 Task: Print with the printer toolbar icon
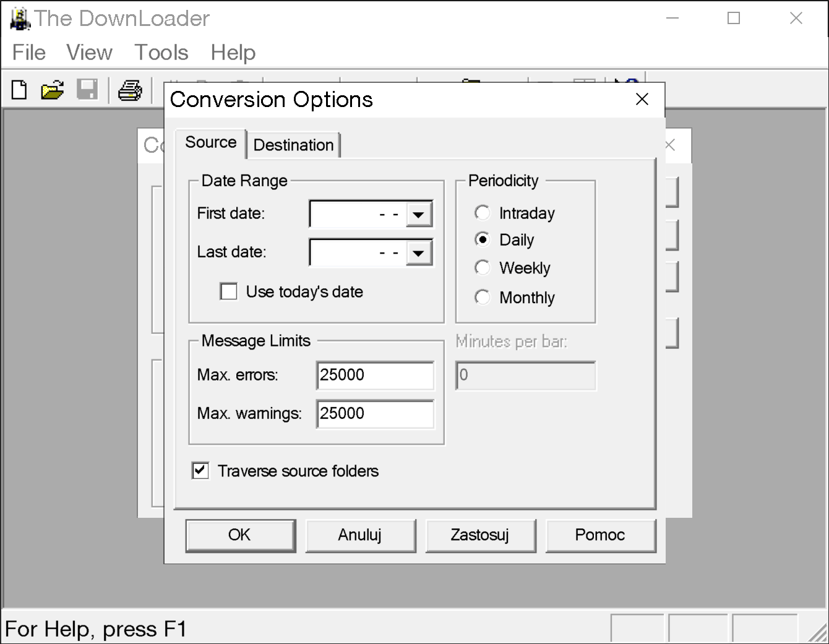(130, 90)
